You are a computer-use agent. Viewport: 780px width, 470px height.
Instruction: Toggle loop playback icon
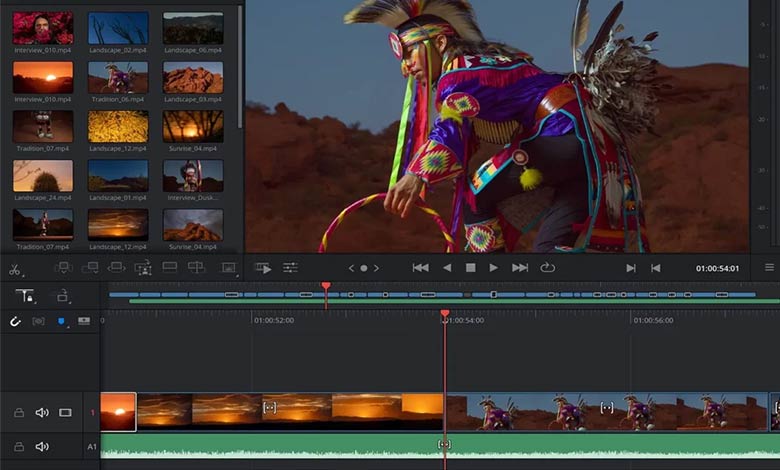(547, 268)
